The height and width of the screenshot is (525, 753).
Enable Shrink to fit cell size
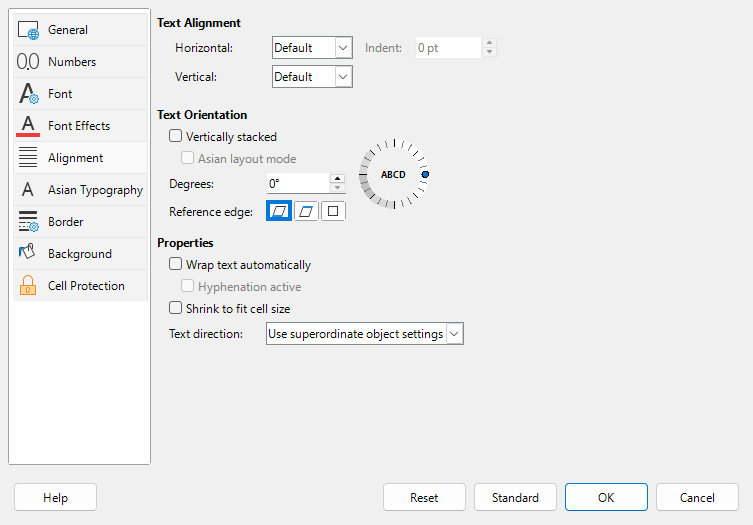coord(175,308)
